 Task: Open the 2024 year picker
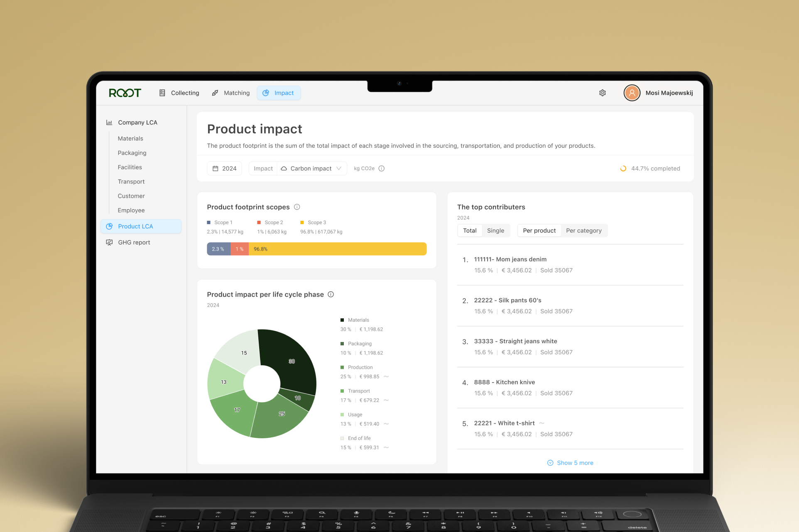[x=225, y=168]
